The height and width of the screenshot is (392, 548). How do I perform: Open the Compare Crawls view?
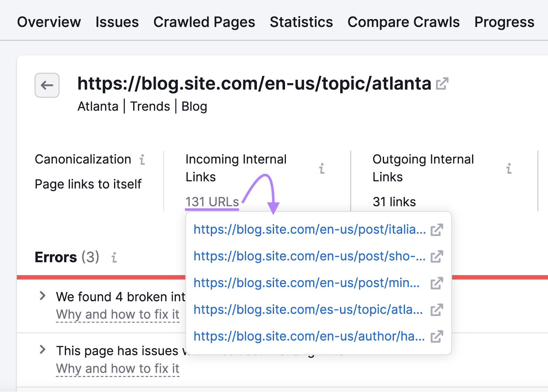(x=403, y=22)
